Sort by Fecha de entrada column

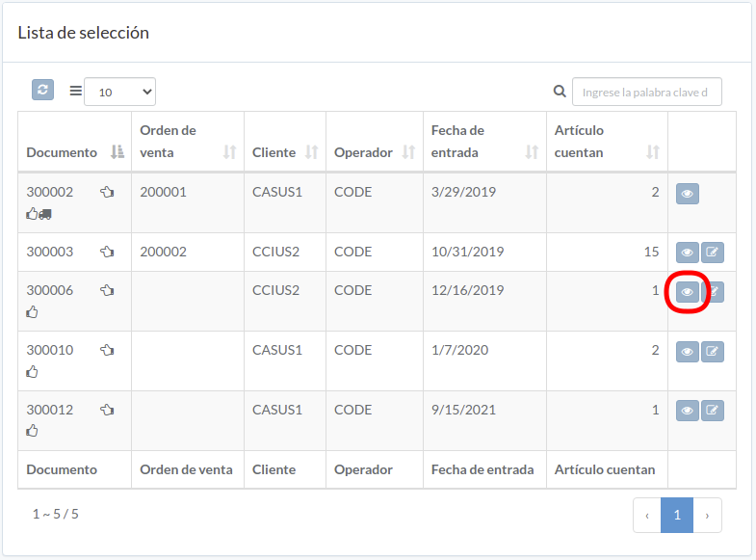(484, 142)
